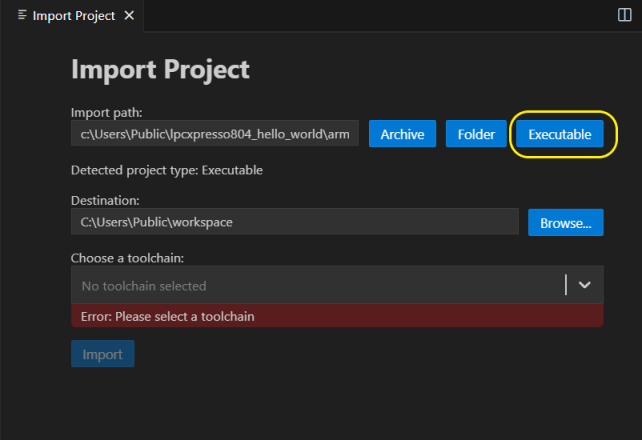This screenshot has height=440, width=642.
Task: Click the 'Choose a toolchain:' label
Action: 127,258
